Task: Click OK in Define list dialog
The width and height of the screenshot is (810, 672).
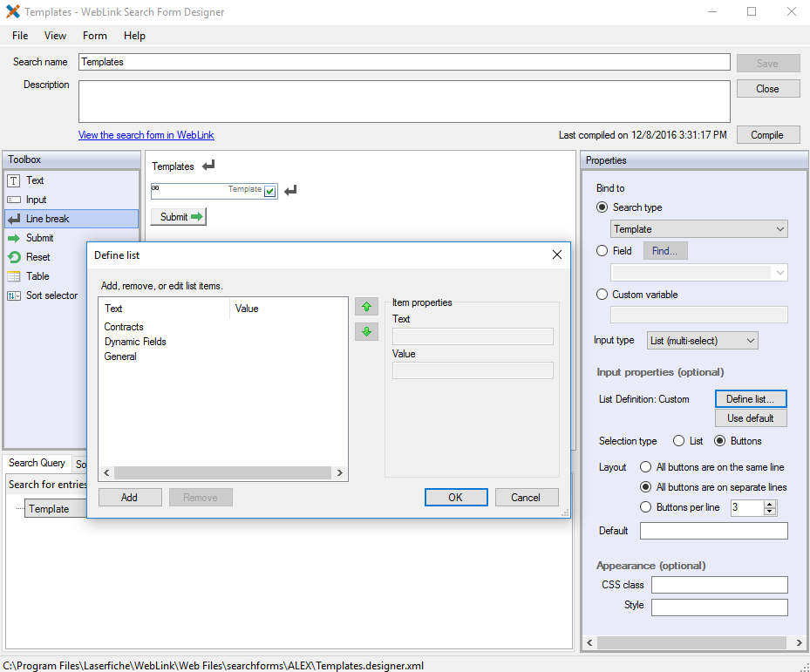Action: 456,498
